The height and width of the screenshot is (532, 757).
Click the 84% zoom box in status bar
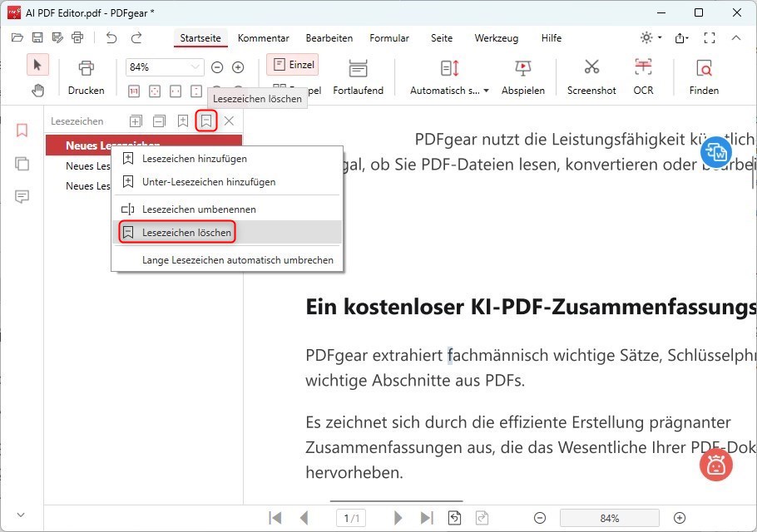(x=609, y=518)
